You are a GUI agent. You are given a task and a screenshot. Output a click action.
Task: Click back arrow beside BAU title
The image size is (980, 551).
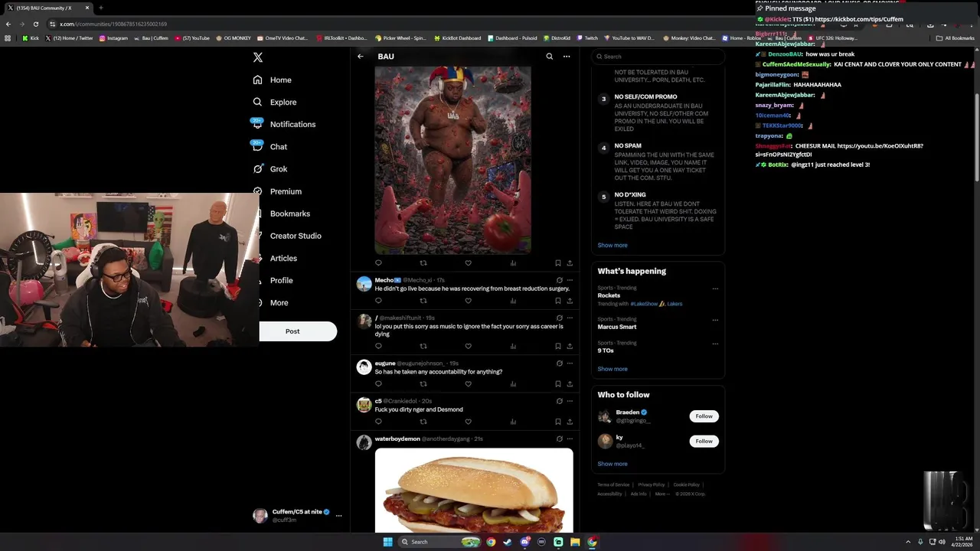[x=361, y=57]
